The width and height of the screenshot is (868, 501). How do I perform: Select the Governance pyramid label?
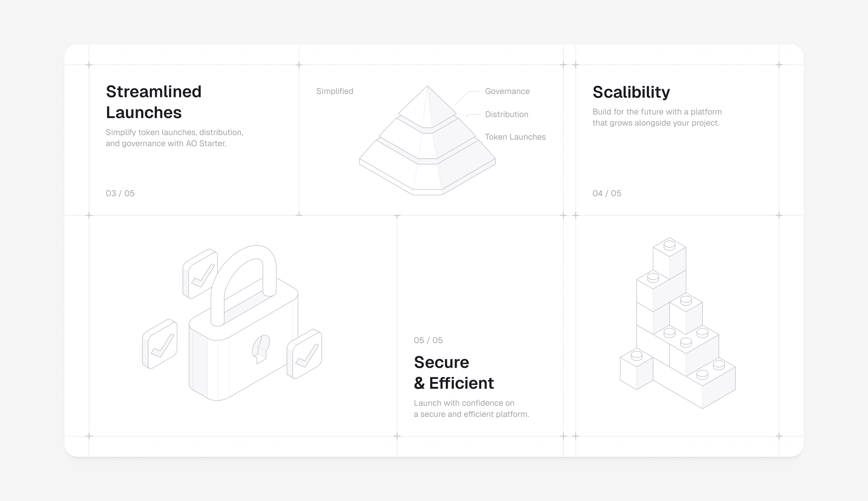(507, 91)
